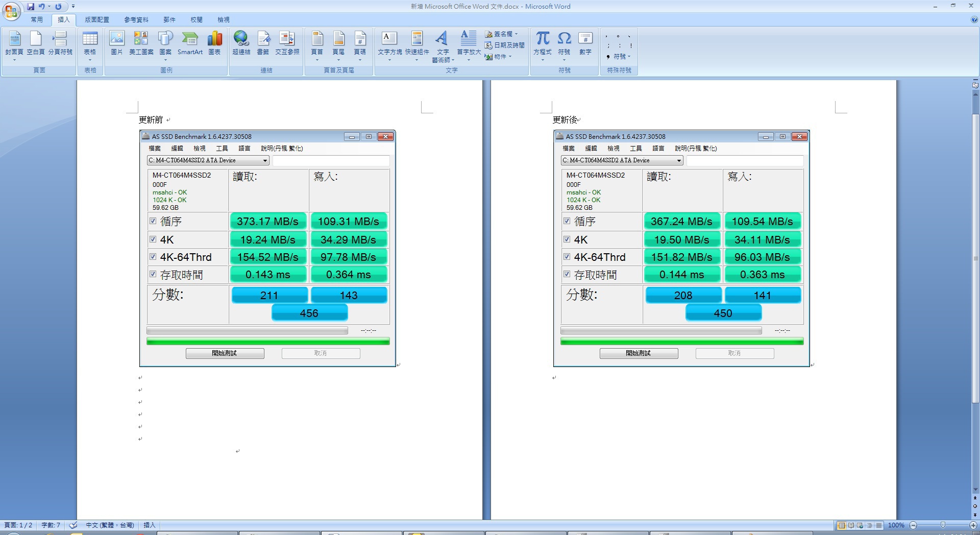This screenshot has height=535, width=980.
Task: Toggle 4K-64Thrd checkbox in the 更新後 benchmark
Action: point(567,256)
